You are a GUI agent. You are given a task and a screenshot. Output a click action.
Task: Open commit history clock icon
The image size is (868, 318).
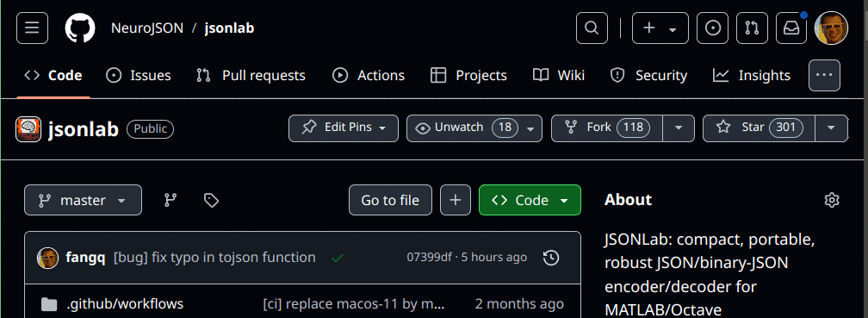tap(551, 259)
